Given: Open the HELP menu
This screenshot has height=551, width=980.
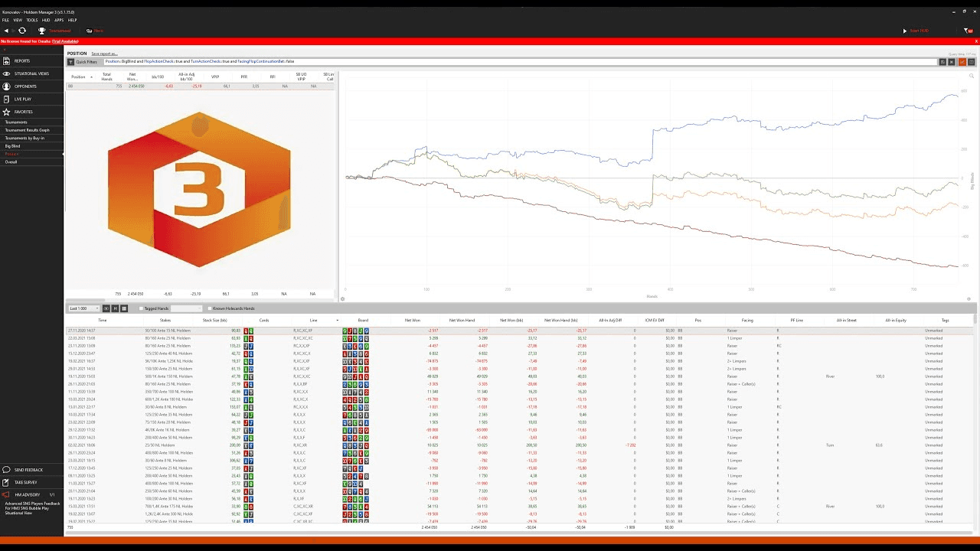Looking at the screenshot, I should click(73, 20).
